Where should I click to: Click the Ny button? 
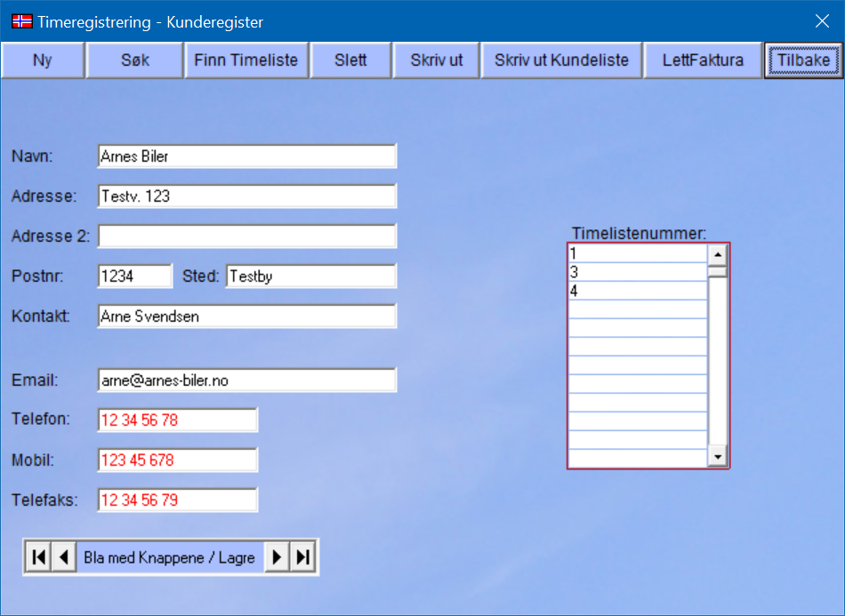click(x=43, y=60)
